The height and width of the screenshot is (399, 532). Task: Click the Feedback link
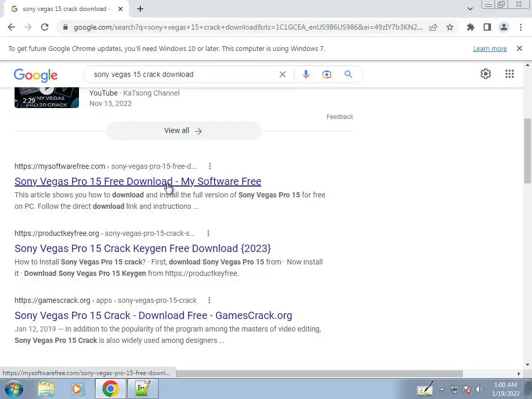click(340, 117)
